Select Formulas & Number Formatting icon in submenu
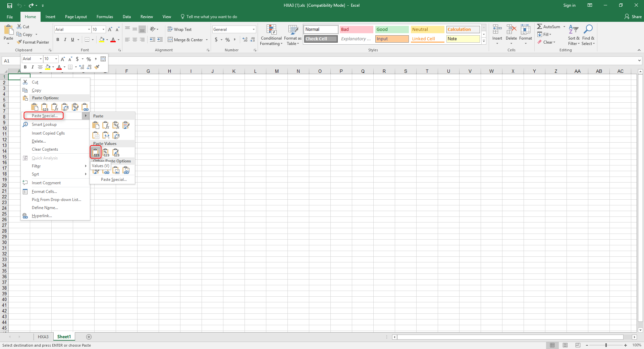The width and height of the screenshot is (644, 349). tap(116, 125)
